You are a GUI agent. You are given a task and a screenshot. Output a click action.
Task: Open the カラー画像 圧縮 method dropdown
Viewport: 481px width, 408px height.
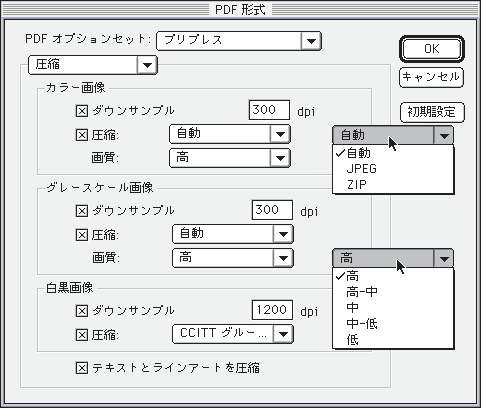pyautogui.click(x=230, y=134)
